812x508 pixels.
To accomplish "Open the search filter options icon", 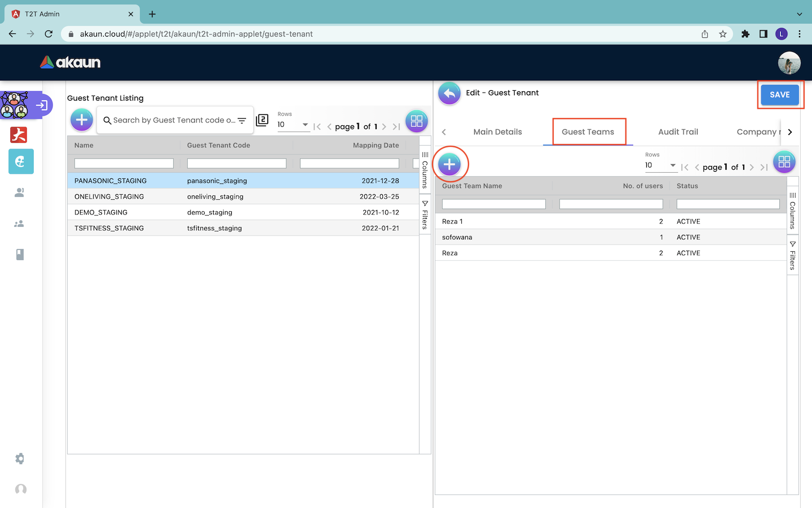I will point(242,121).
